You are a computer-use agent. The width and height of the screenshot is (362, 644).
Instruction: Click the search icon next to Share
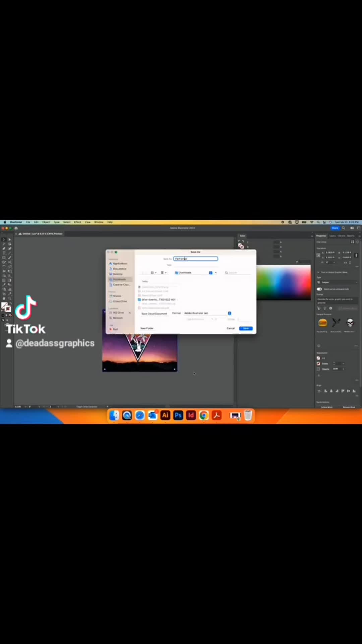344,228
